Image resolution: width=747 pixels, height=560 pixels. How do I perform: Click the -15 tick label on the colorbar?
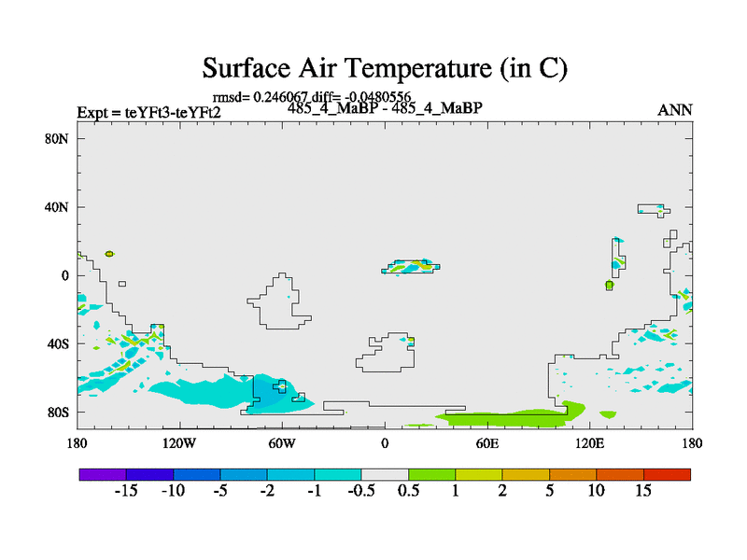coord(125,491)
